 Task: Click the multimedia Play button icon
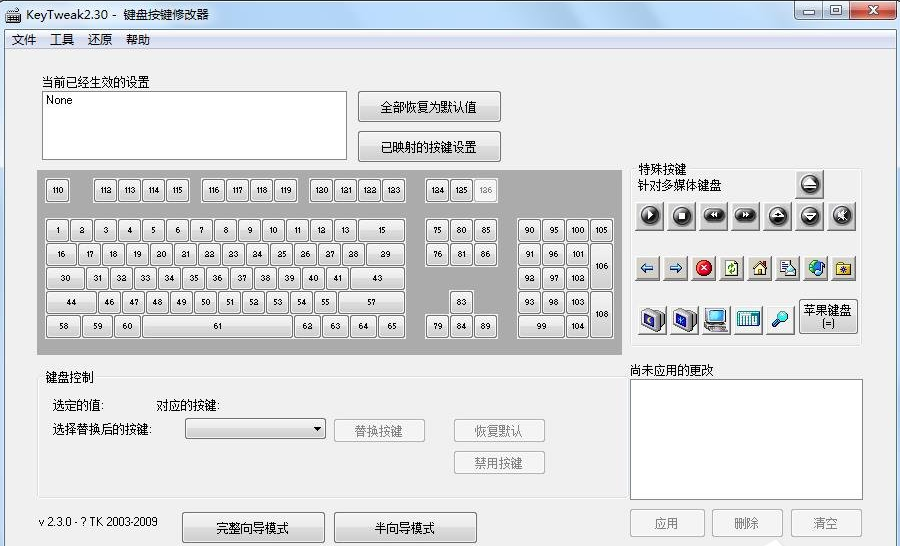(650, 215)
